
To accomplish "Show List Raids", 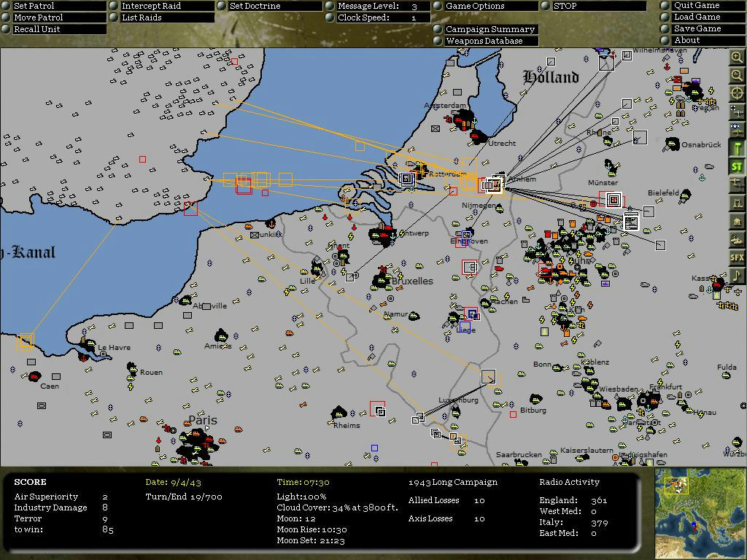I will point(161,17).
